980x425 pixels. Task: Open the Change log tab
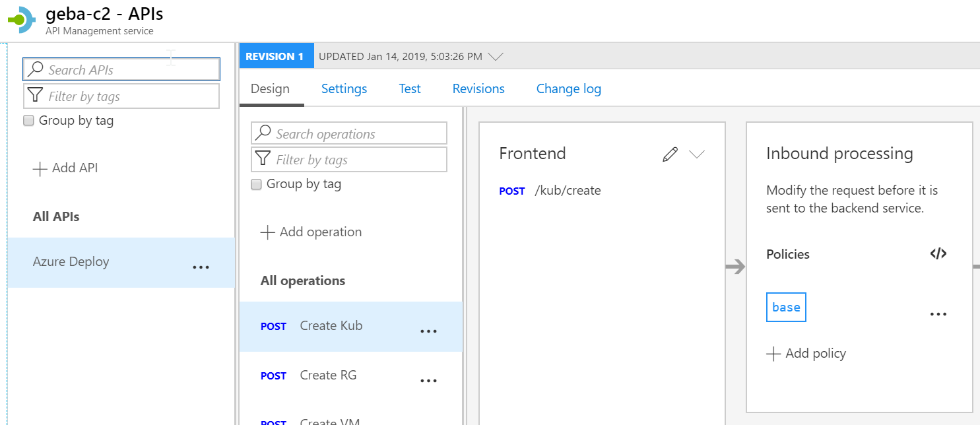tap(568, 89)
